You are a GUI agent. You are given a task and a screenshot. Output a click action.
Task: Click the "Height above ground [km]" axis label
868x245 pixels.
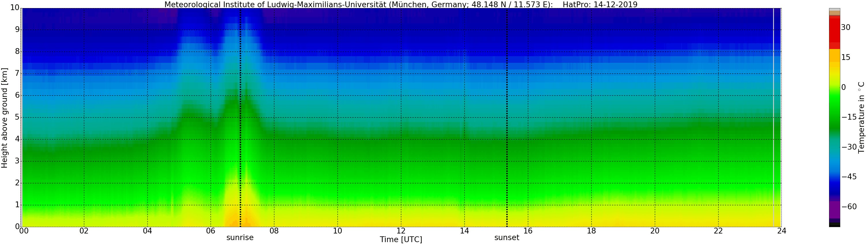pos(4,118)
